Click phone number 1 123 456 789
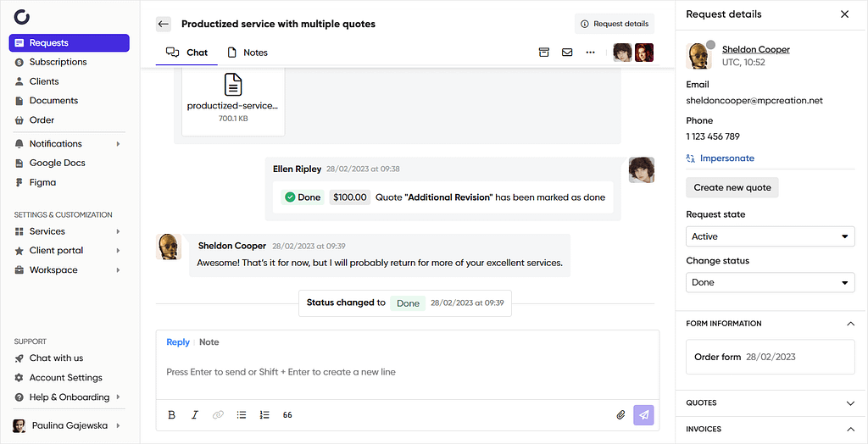This screenshot has height=444, width=868. (713, 136)
